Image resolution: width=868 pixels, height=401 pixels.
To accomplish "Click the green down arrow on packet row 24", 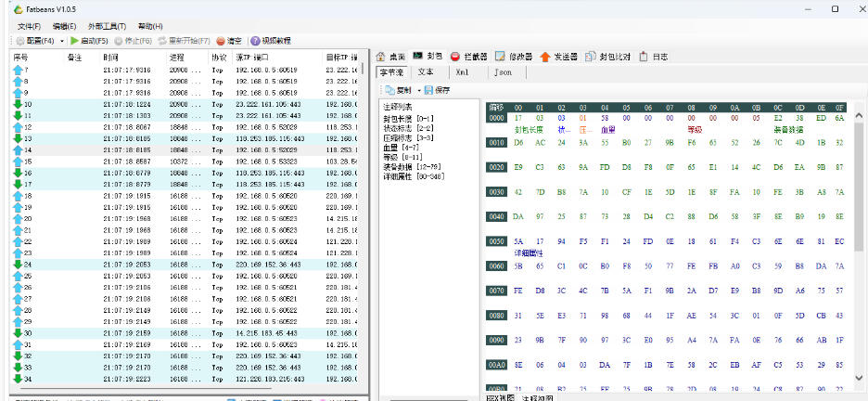I will click(18, 265).
